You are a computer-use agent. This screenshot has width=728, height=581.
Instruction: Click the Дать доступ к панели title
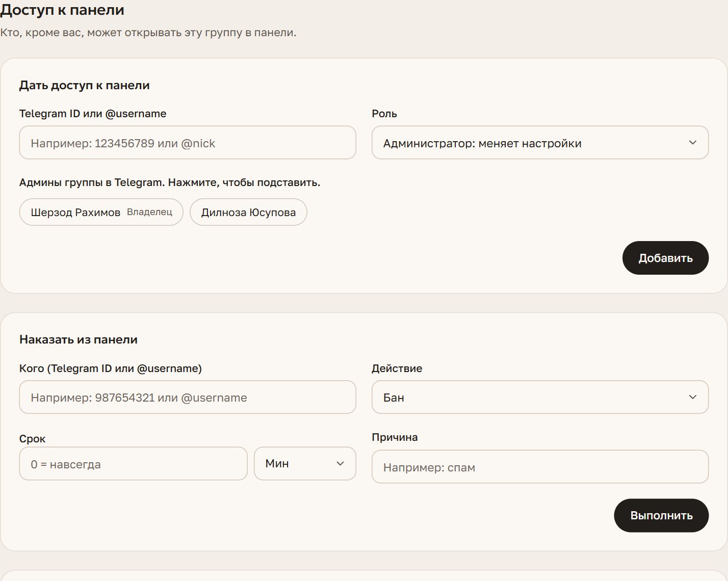coord(85,85)
